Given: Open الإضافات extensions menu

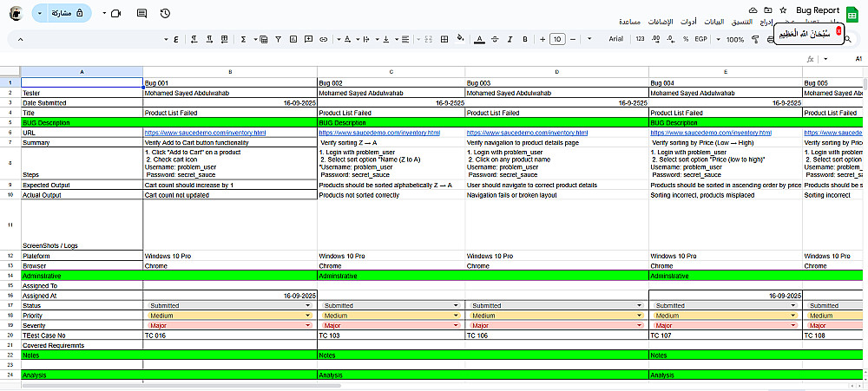Looking at the screenshot, I should [x=661, y=23].
